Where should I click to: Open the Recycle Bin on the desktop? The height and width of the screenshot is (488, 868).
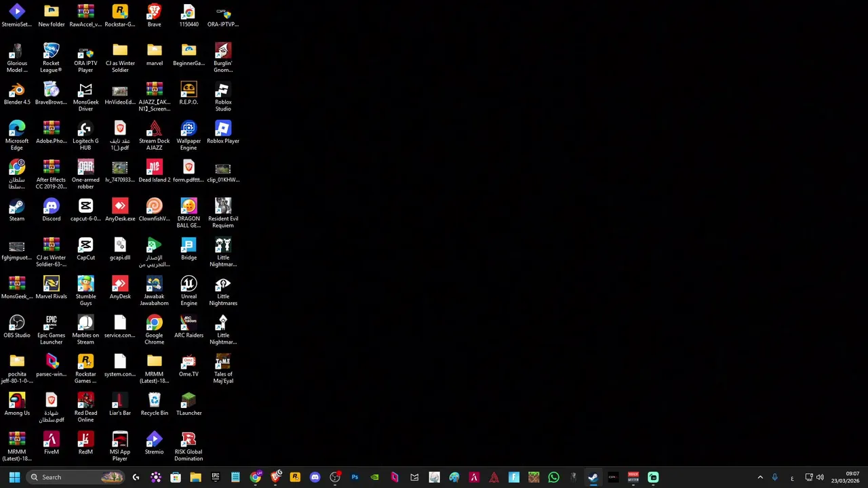[x=154, y=405]
